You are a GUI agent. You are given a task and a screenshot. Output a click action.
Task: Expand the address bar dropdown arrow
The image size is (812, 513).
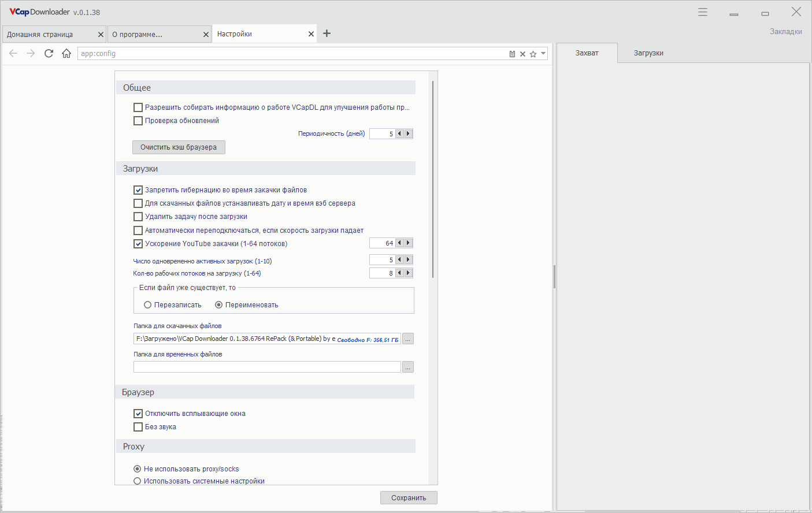point(543,54)
